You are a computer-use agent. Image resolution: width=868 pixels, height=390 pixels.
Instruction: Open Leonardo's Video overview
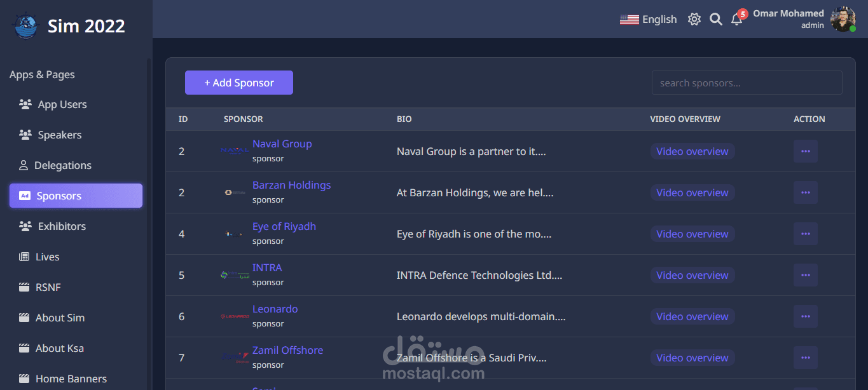(x=692, y=316)
